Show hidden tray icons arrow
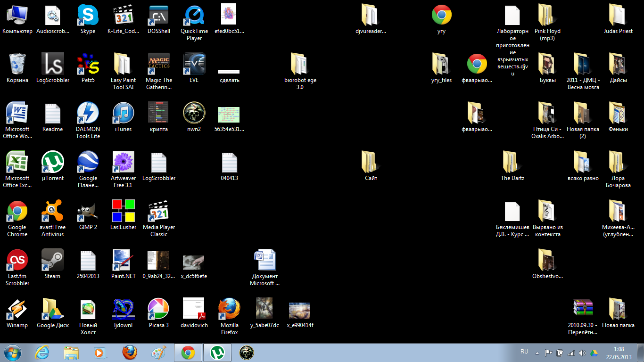This screenshot has width=644, height=362. coord(537,353)
